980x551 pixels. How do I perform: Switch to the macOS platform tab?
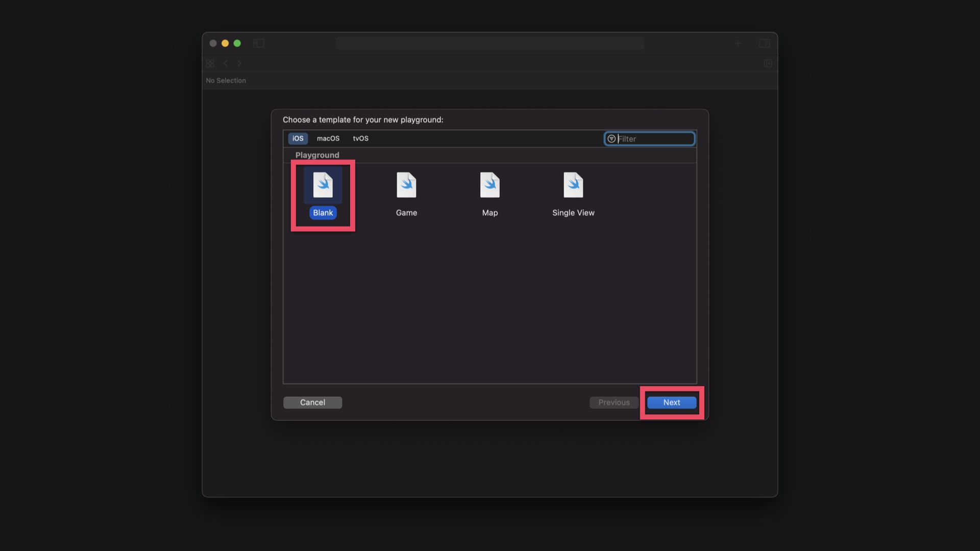click(328, 138)
